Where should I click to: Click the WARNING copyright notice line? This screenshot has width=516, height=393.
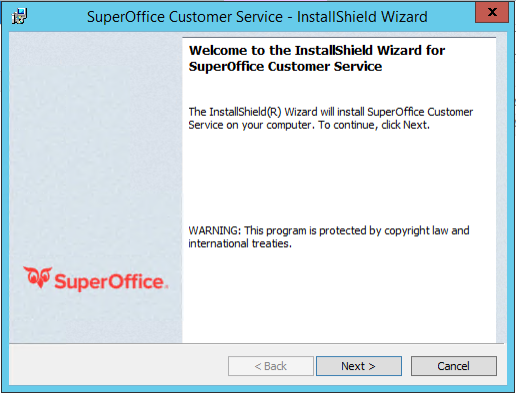(329, 230)
